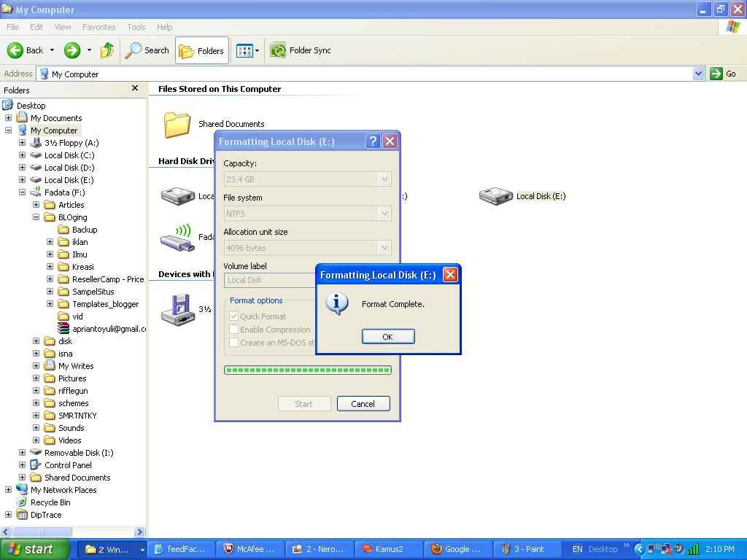The height and width of the screenshot is (560, 747).
Task: Open the Address bar dropdown arrow
Action: click(x=698, y=74)
